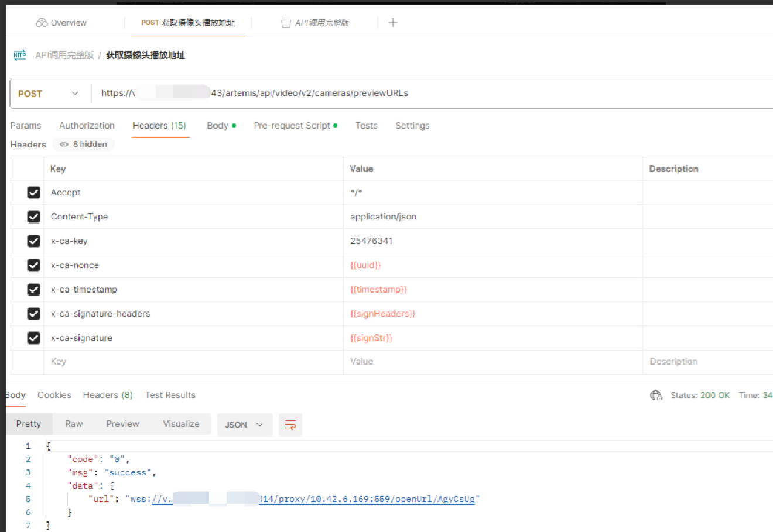Click the eye icon on 8 hidden
773x532 pixels.
(x=64, y=145)
